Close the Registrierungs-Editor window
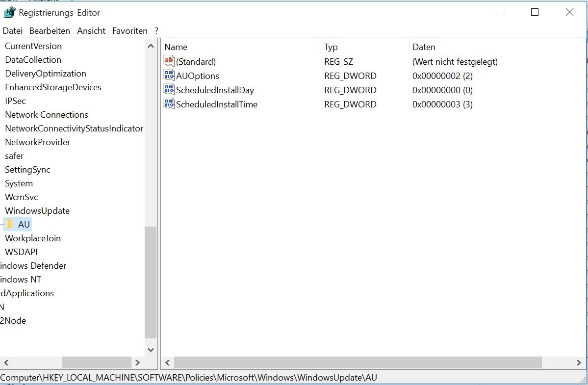588x385 pixels. click(569, 12)
